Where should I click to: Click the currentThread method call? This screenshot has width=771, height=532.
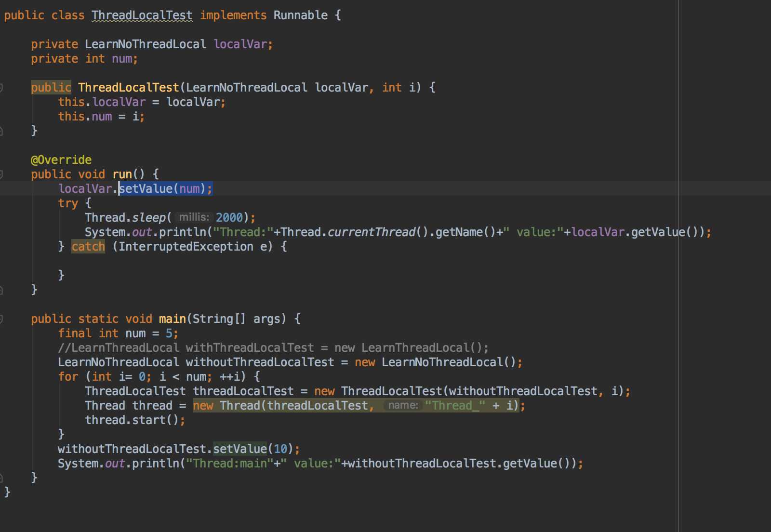(x=372, y=232)
